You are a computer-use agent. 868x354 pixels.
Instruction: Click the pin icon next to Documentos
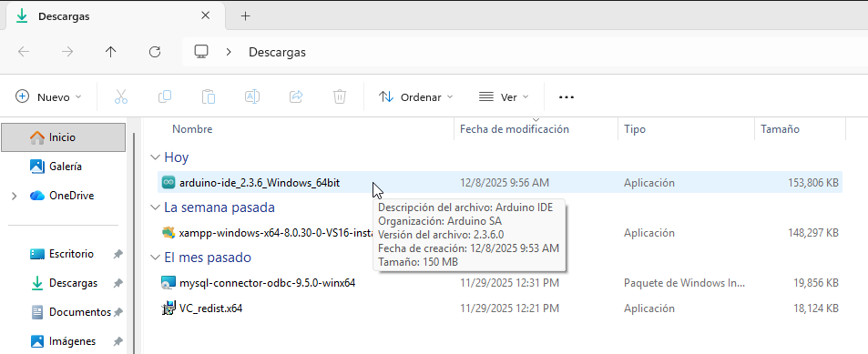(x=117, y=312)
